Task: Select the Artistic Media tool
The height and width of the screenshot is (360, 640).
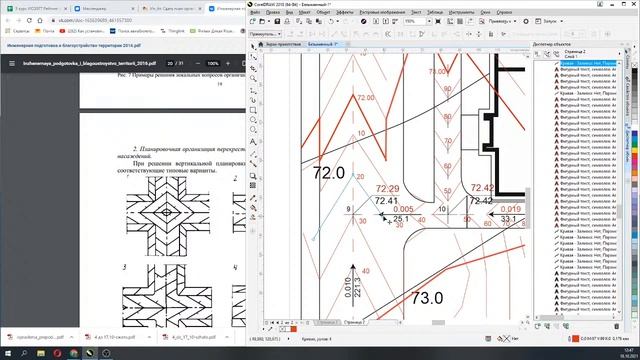Action: [x=253, y=100]
